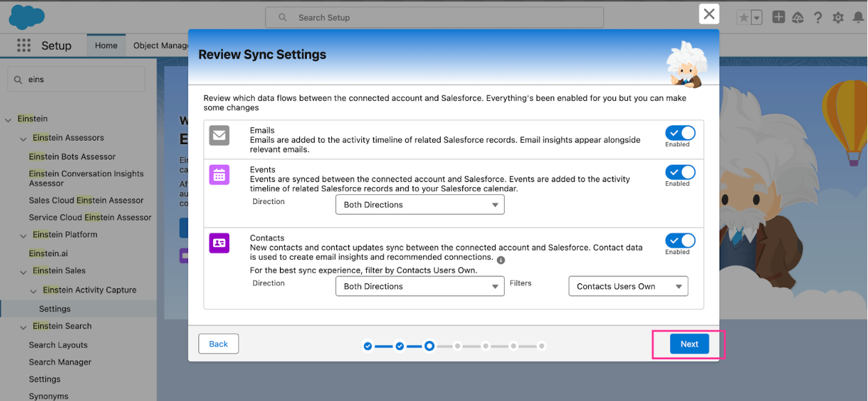Open Sales Cloud Einstein Assessor
This screenshot has width=868, height=401.
86,200
